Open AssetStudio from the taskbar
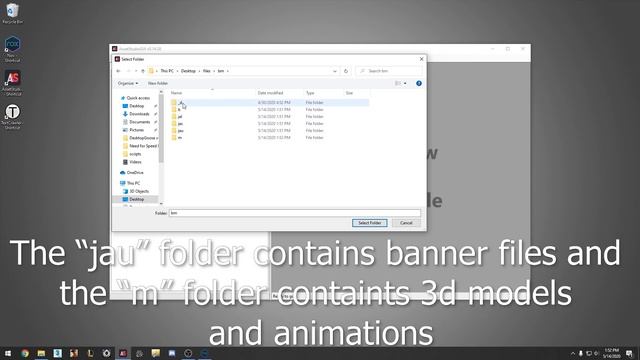This screenshot has height=360, width=640. [x=123, y=353]
